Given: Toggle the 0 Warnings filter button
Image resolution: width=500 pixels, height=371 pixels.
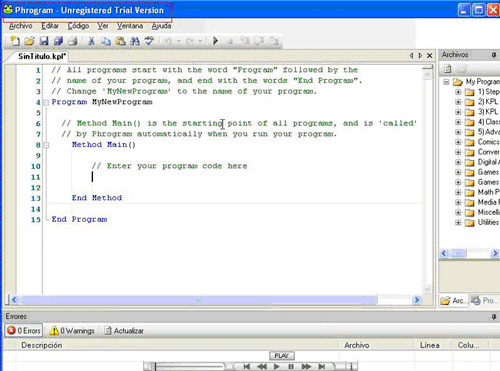Looking at the screenshot, I should coord(72,331).
